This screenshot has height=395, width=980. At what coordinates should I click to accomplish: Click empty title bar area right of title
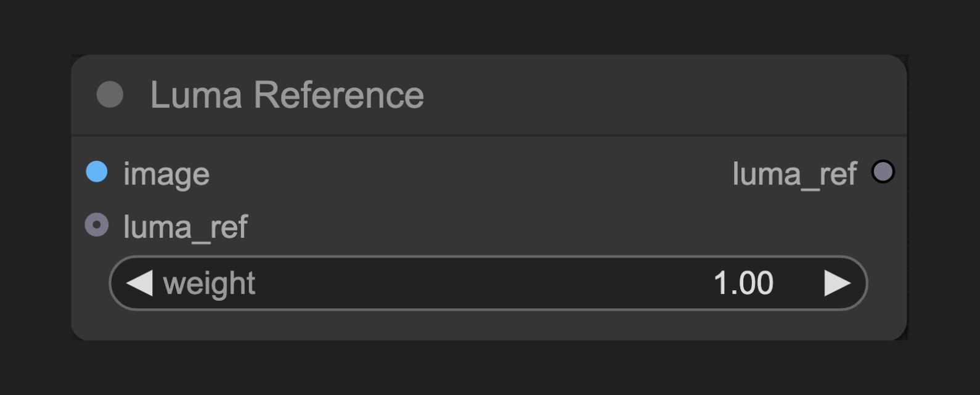coord(659,95)
